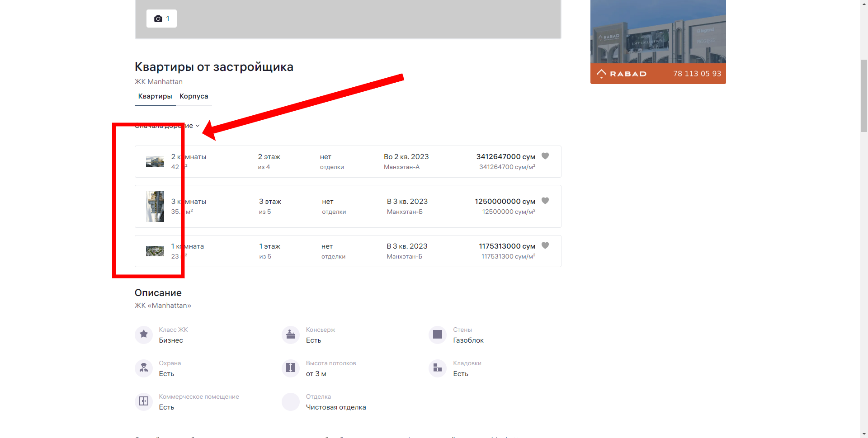Click the Класс ЖК star icon

click(144, 335)
